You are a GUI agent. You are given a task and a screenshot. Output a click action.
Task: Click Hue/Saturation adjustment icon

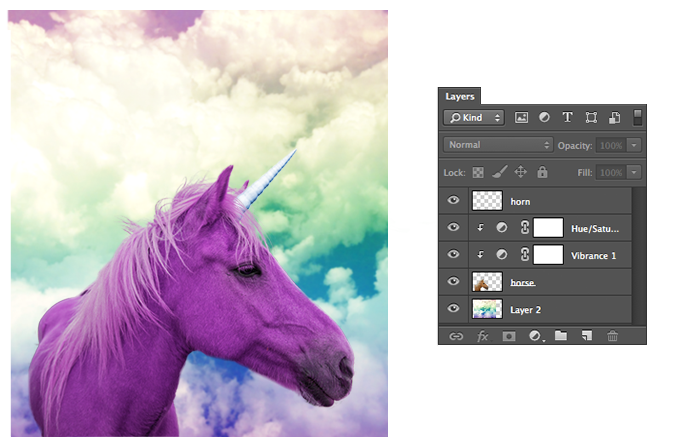click(x=502, y=227)
